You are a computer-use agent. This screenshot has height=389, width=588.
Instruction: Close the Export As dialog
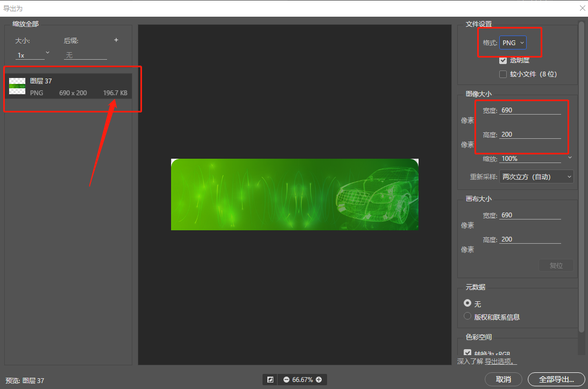coord(582,8)
